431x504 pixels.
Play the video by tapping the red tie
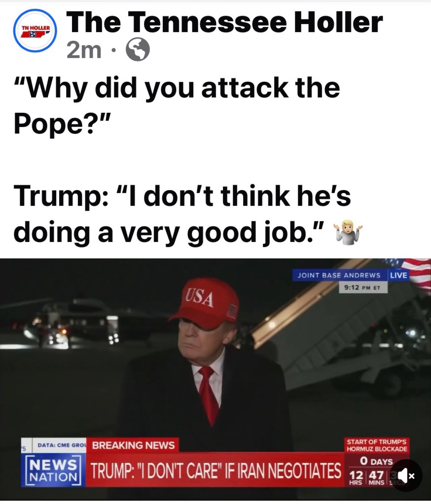point(210,394)
